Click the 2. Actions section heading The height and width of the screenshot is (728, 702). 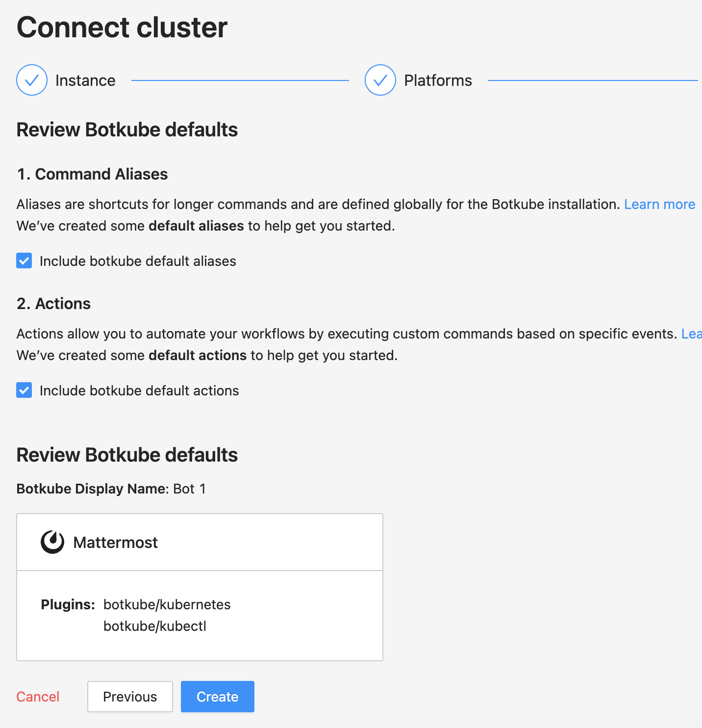tap(53, 304)
